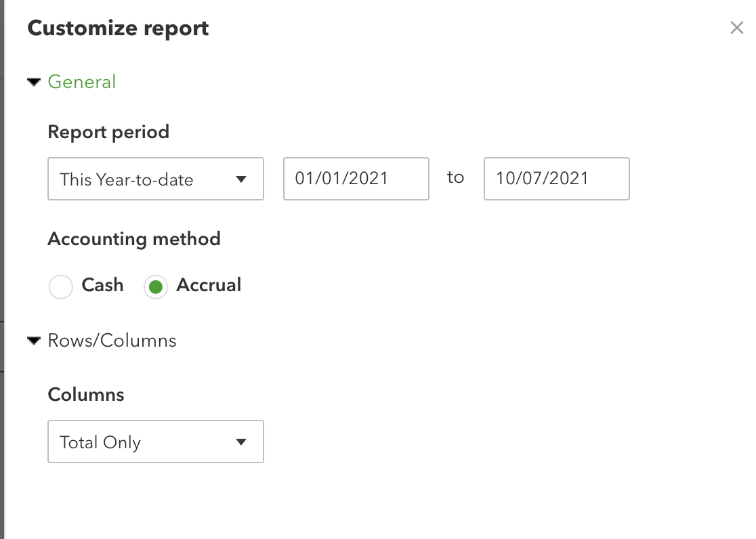
Task: Open the Report period dropdown
Action: tap(155, 179)
